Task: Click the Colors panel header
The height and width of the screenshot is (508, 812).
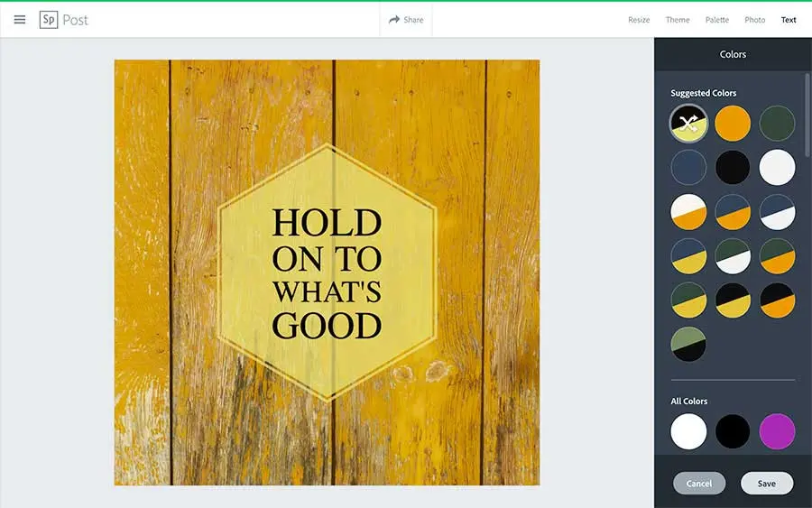Action: (733, 54)
